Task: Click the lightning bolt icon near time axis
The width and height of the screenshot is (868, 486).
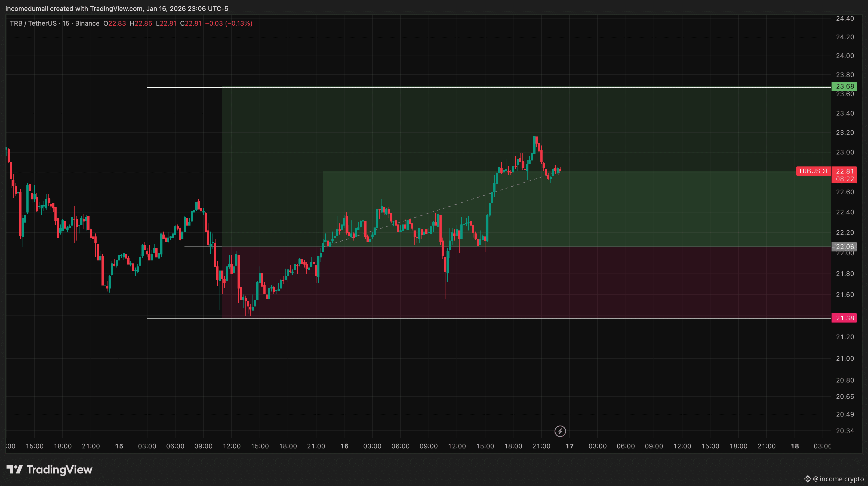Action: tap(560, 431)
